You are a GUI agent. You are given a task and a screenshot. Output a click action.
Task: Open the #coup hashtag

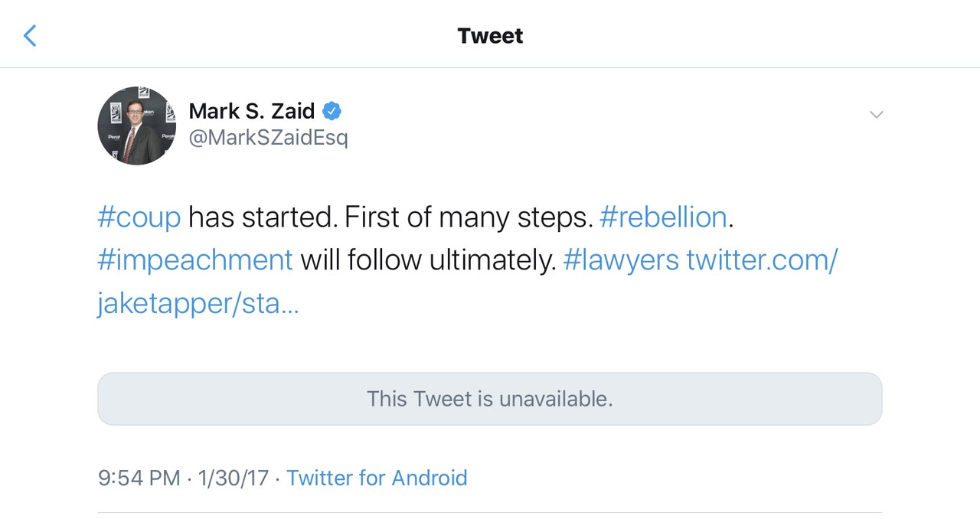point(139,217)
